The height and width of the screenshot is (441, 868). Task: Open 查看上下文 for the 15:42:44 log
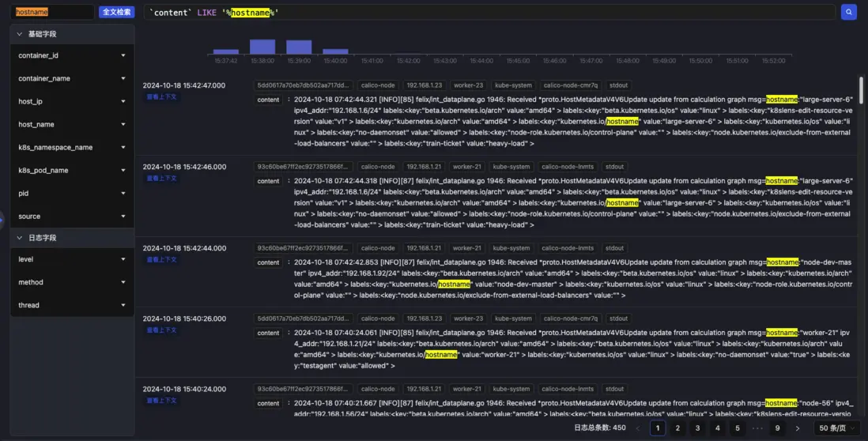(161, 259)
